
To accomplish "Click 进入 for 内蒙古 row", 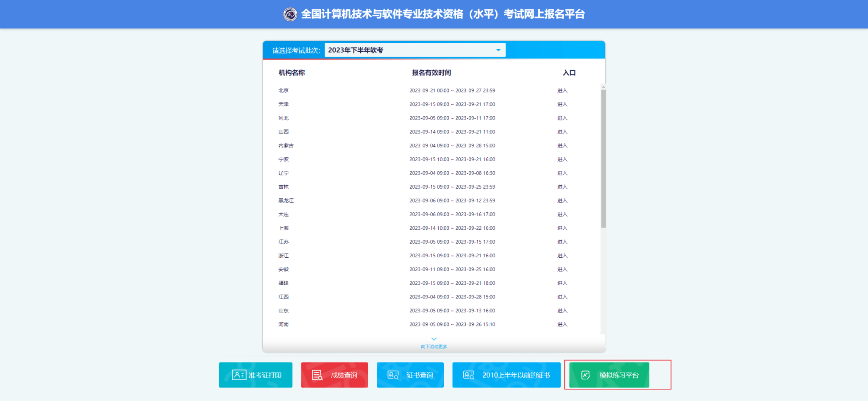I will (x=562, y=146).
